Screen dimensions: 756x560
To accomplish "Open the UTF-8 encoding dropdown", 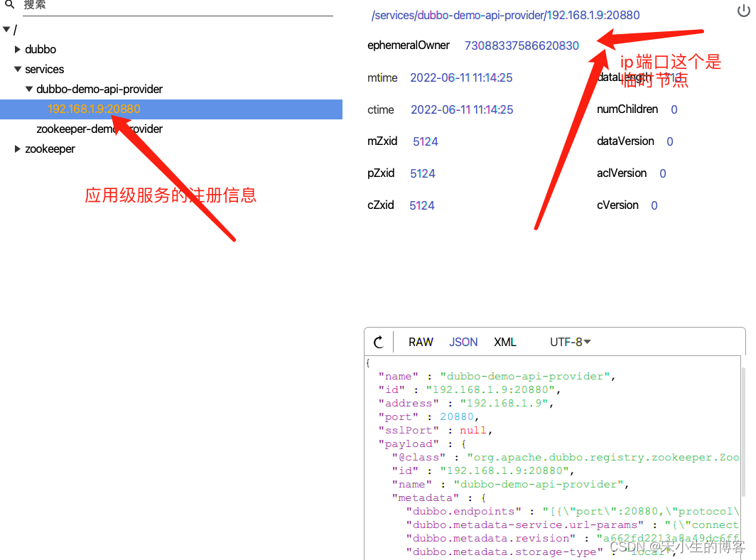I will (x=570, y=343).
